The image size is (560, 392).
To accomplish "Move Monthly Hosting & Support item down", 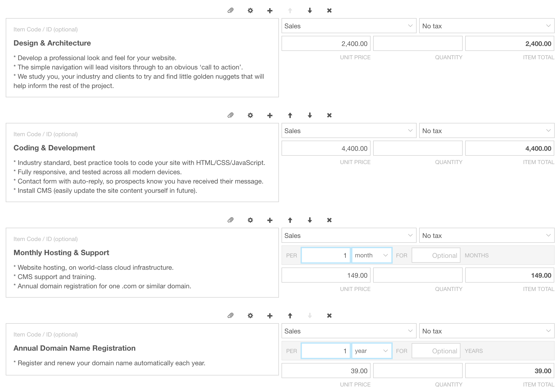I will pyautogui.click(x=310, y=220).
